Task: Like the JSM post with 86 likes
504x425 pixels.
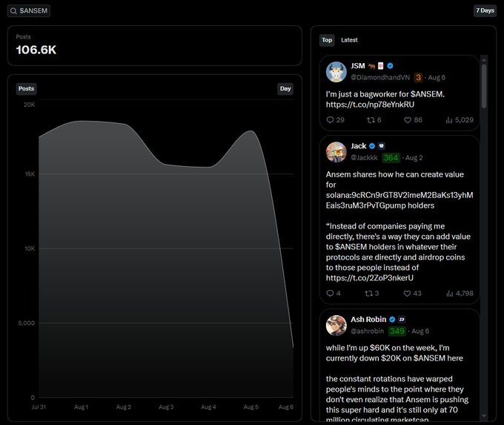Action: [x=408, y=120]
